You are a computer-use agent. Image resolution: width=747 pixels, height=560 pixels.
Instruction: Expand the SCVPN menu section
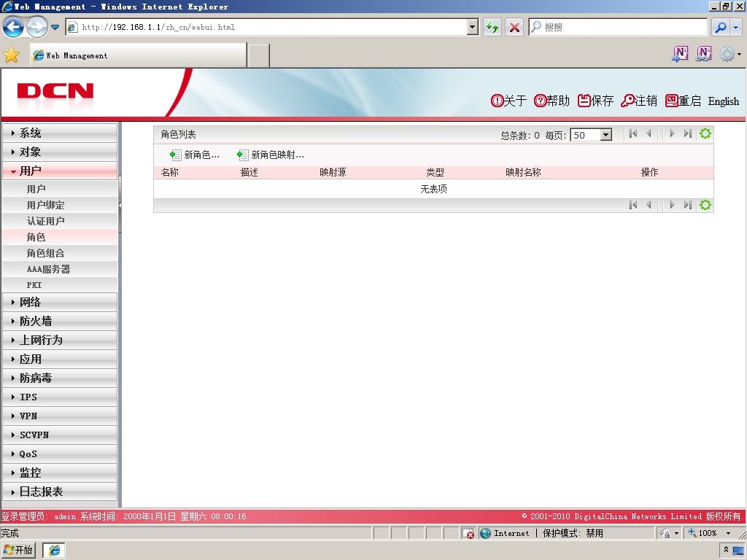pyautogui.click(x=60, y=435)
